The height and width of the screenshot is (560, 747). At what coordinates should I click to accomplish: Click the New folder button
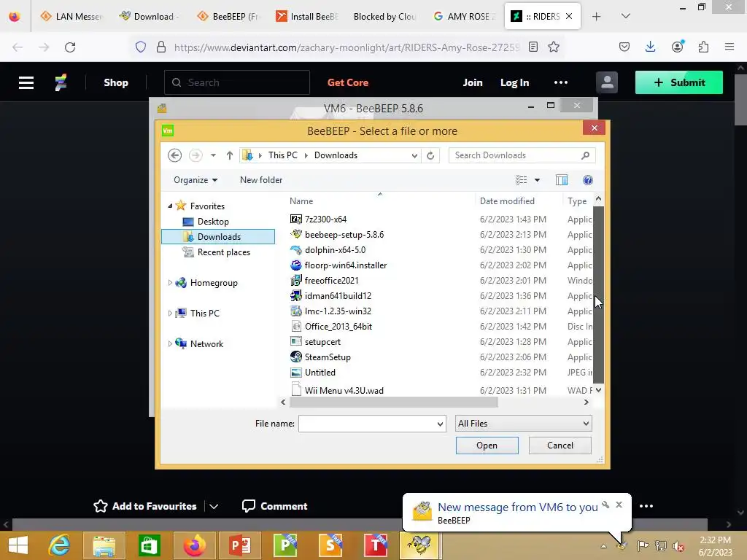click(x=261, y=180)
